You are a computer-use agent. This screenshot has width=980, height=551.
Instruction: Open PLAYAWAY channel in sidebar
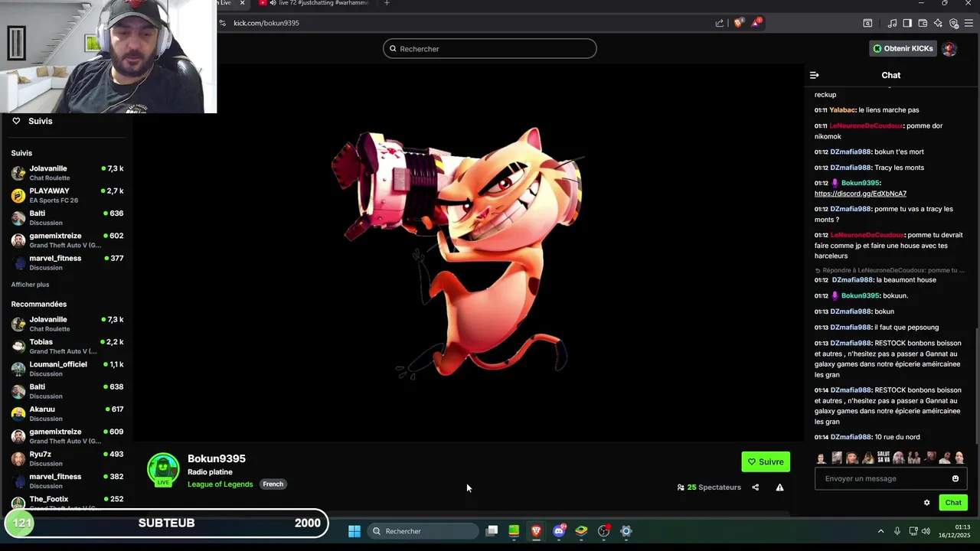pos(67,195)
